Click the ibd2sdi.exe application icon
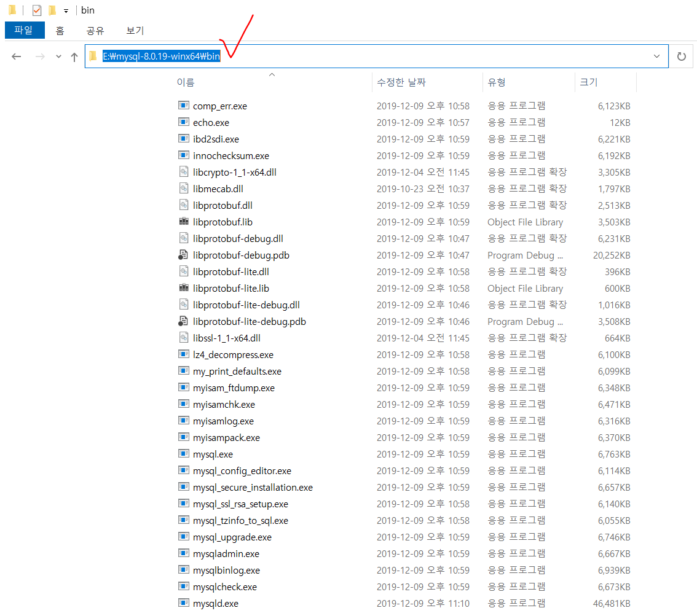This screenshot has height=616, width=697. [184, 139]
